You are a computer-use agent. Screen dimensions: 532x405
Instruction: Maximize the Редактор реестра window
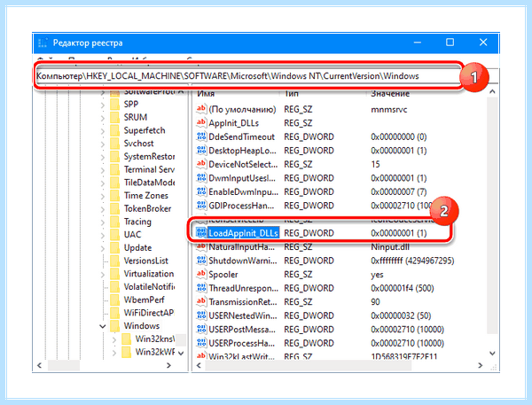coord(450,43)
